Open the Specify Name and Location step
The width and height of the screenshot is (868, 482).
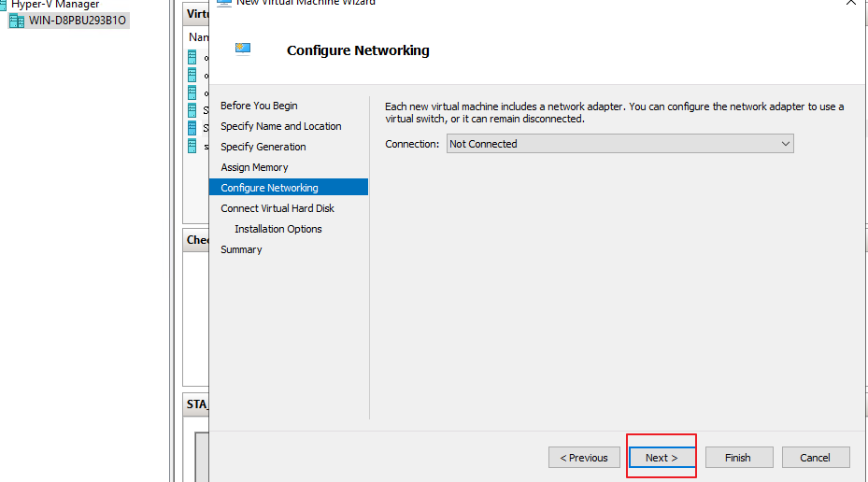[x=280, y=126]
